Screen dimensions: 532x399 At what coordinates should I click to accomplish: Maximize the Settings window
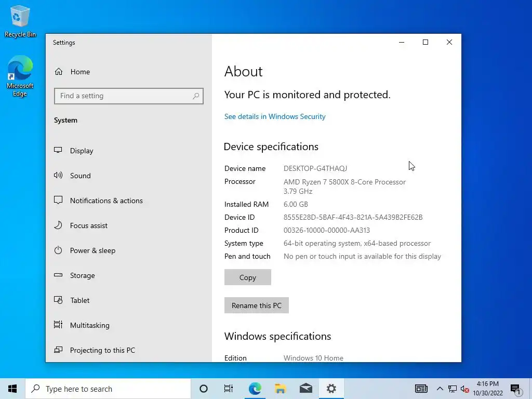coord(425,42)
